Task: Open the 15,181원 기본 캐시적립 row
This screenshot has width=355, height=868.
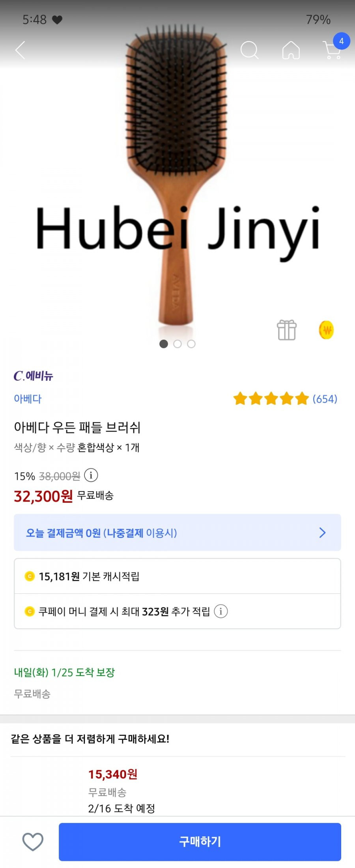Action: point(177,576)
